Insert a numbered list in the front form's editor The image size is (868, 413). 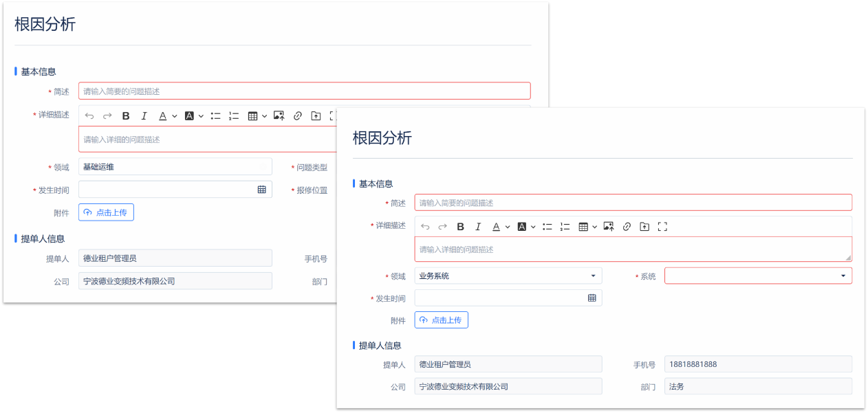[565, 227]
